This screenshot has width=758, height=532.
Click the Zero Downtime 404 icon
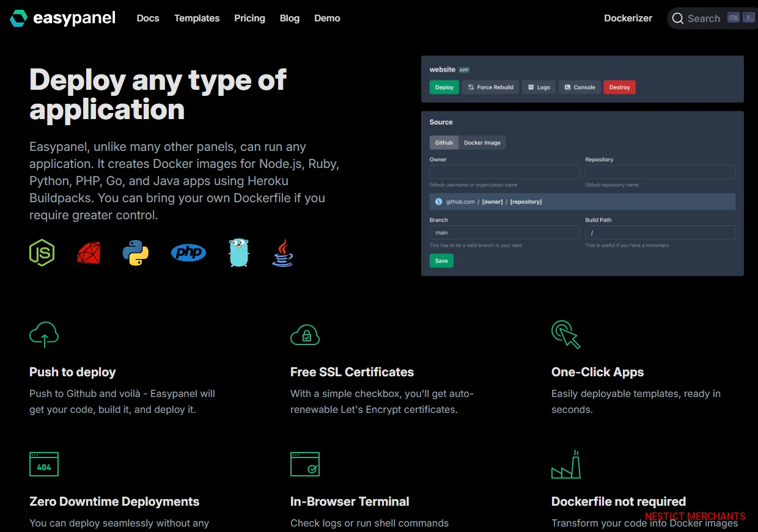pyautogui.click(x=44, y=464)
